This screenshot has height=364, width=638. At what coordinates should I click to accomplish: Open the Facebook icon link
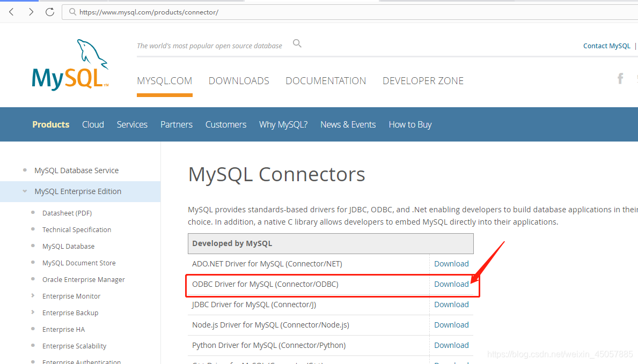[x=620, y=78]
